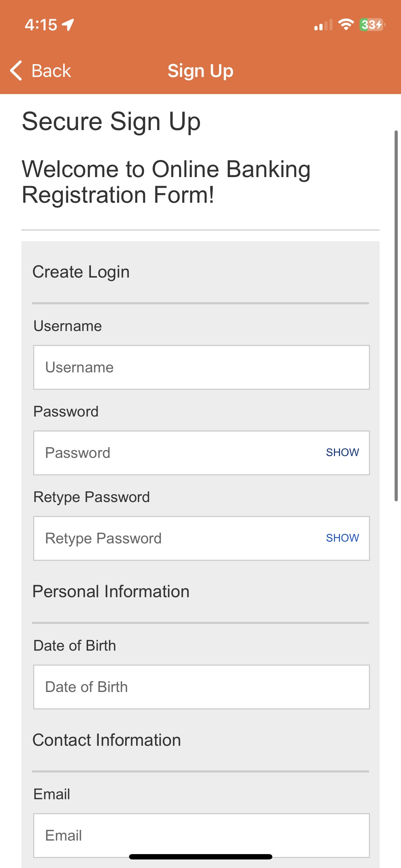This screenshot has height=868, width=401.
Task: Focus the Password input field
Action: pos(178,453)
